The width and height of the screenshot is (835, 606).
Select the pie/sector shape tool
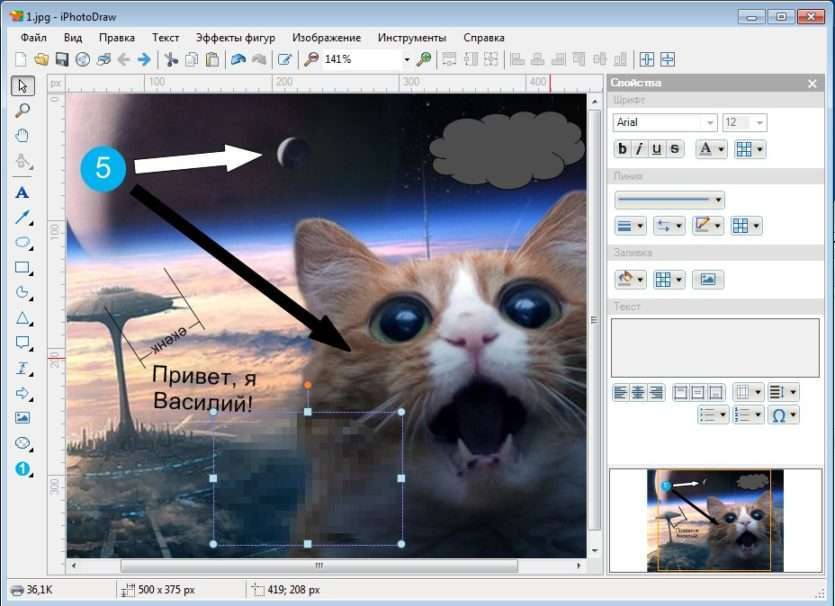[x=22, y=292]
